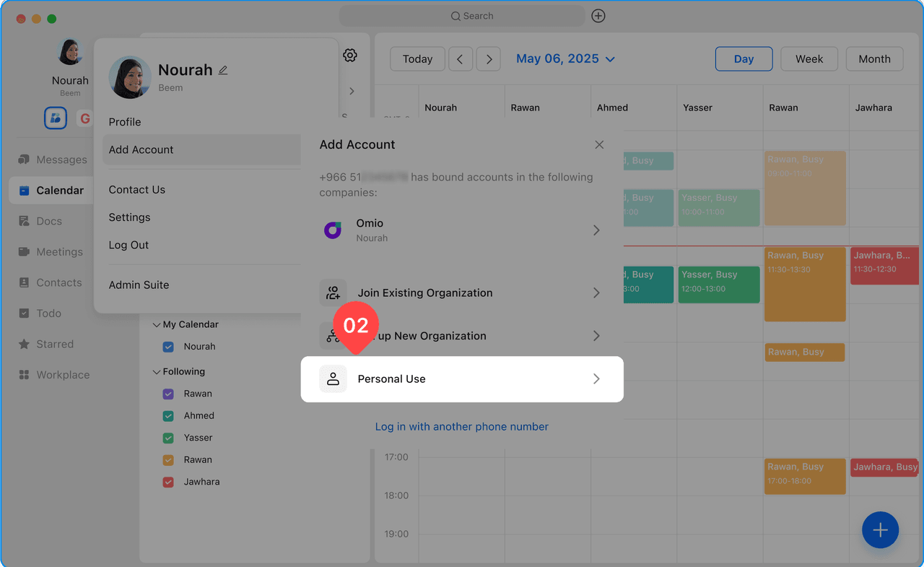Toggle the Ahmed calendar checkbox
Viewport: 924px width, 567px height.
[x=168, y=416]
